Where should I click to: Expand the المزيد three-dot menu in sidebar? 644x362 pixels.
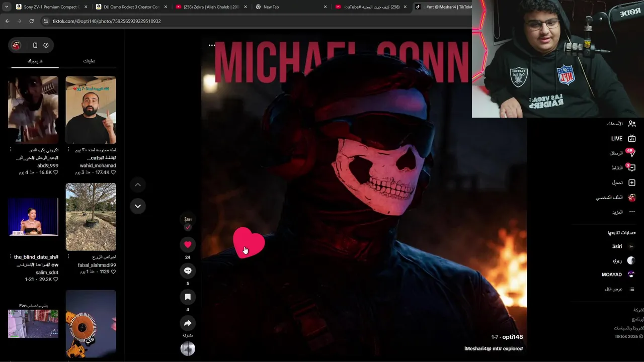pos(632,212)
